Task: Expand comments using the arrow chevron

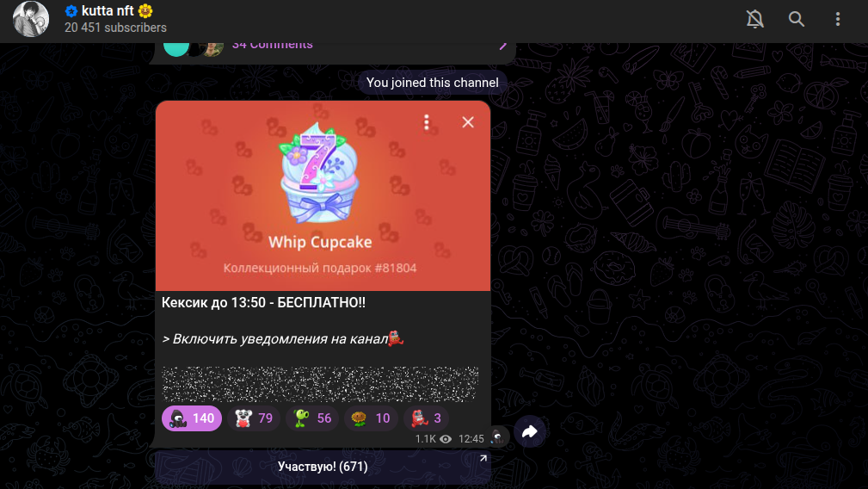Action: [502, 46]
